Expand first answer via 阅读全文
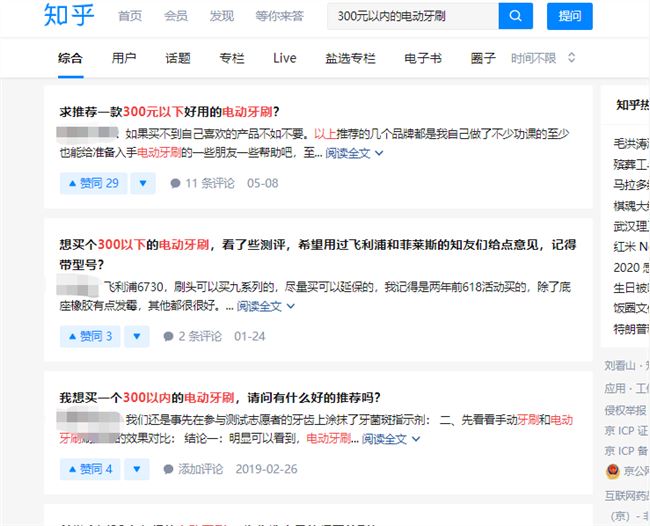650x526 pixels. pyautogui.click(x=353, y=154)
